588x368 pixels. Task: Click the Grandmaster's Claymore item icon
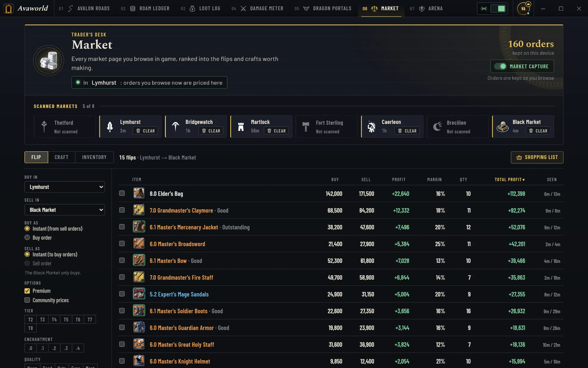139,210
